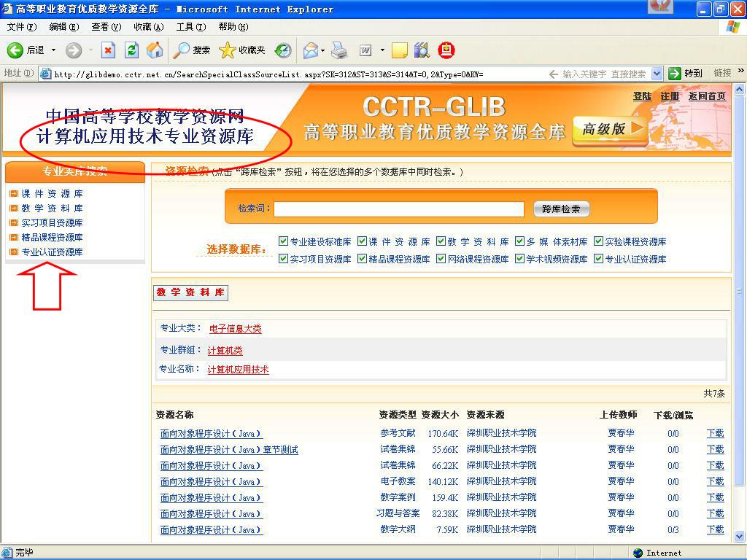Viewport: 747px width, 560px height.
Task: Uncheck 实习项目资源库 database checkbox
Action: [283, 259]
